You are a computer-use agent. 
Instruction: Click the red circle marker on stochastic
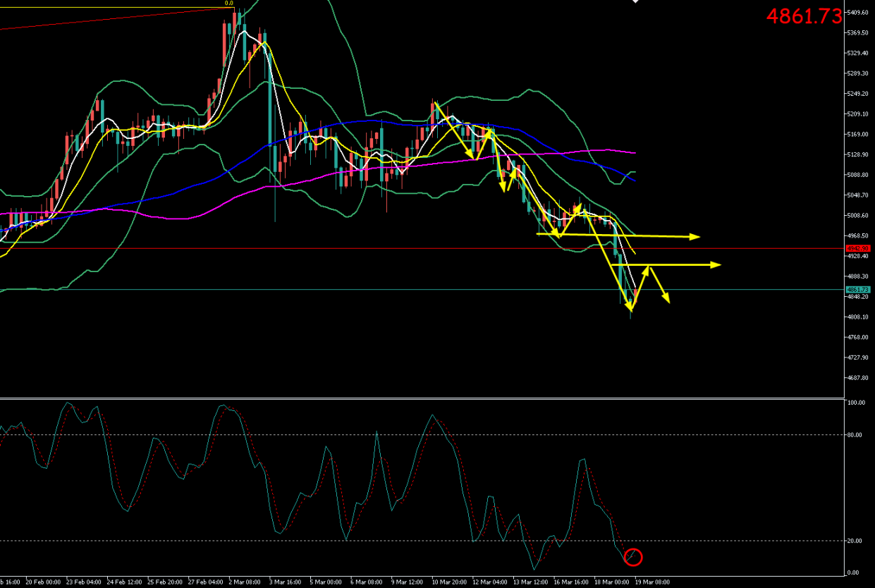[x=633, y=557]
